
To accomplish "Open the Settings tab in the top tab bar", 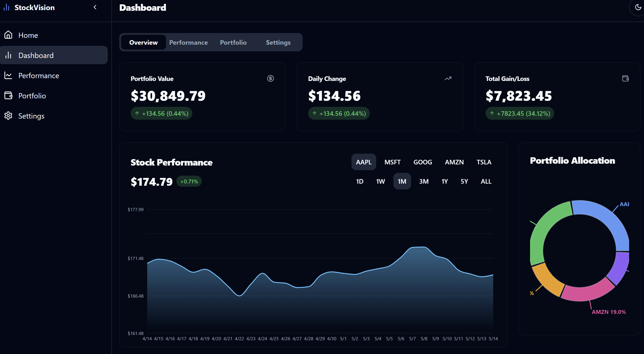I will pyautogui.click(x=278, y=42).
